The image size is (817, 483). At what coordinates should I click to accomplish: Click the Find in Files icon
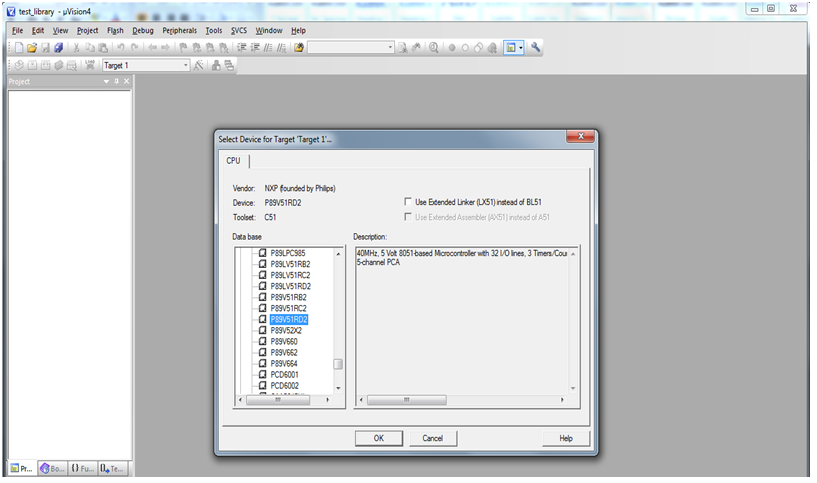pos(299,48)
